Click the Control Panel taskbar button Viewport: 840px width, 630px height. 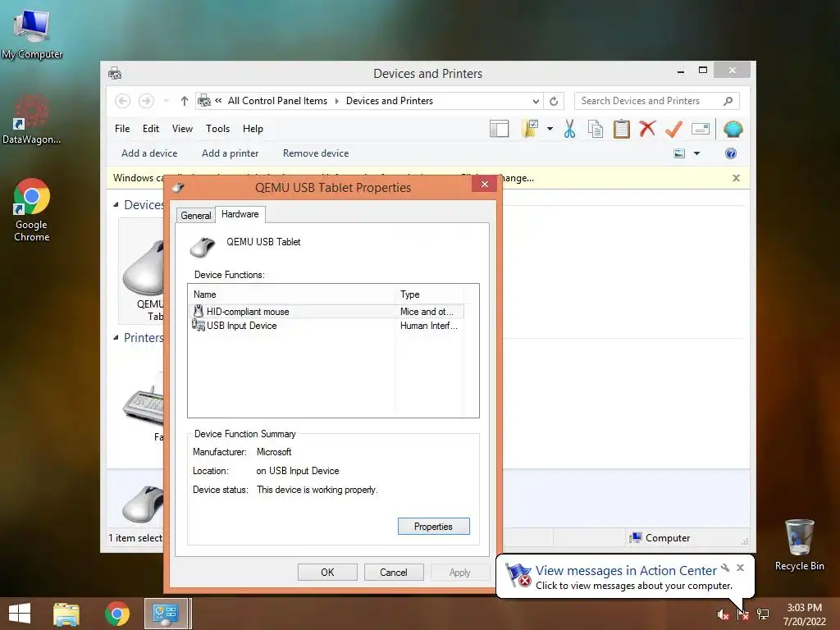click(166, 614)
